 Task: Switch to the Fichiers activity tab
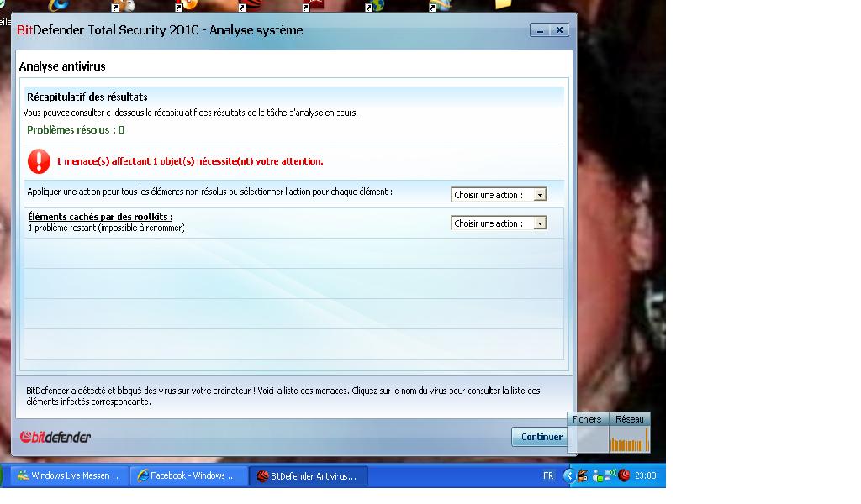coord(587,419)
